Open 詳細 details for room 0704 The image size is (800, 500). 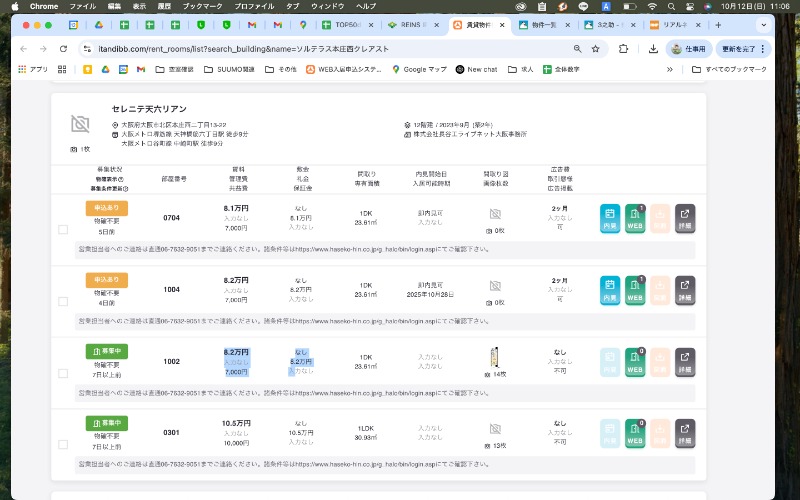[x=685, y=219]
